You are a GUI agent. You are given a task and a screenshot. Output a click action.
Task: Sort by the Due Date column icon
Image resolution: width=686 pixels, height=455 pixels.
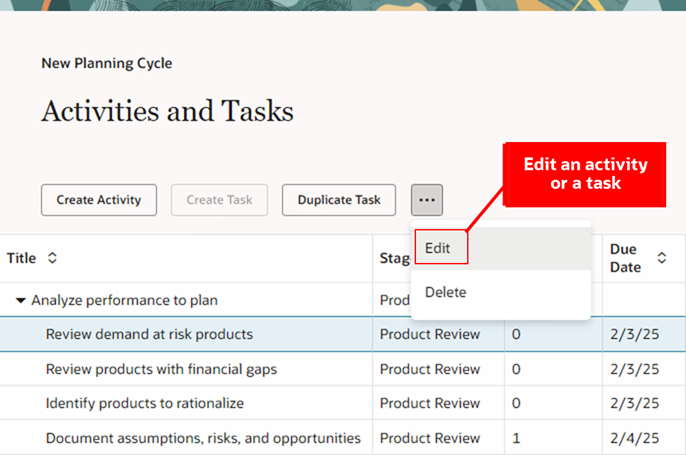tap(661, 258)
